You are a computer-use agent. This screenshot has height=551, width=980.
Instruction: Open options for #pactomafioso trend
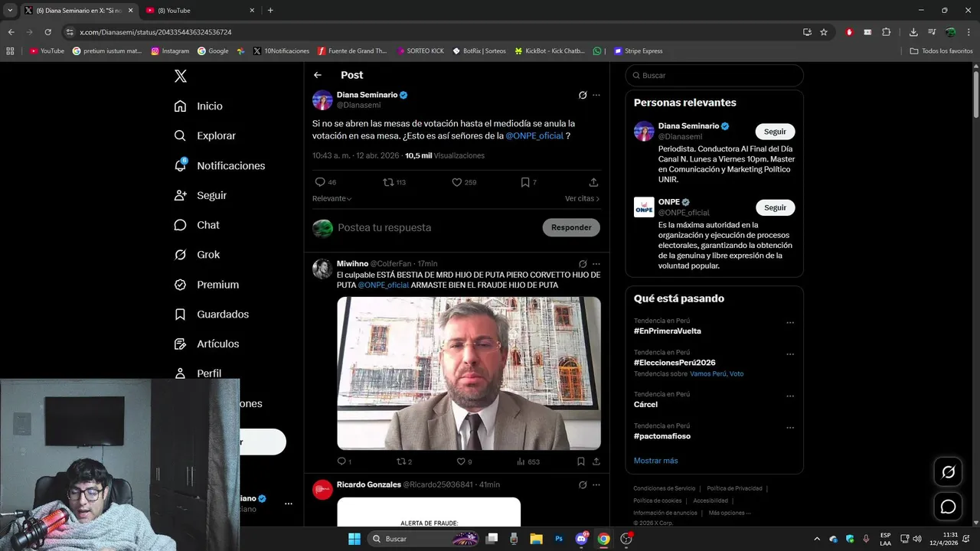click(x=790, y=428)
